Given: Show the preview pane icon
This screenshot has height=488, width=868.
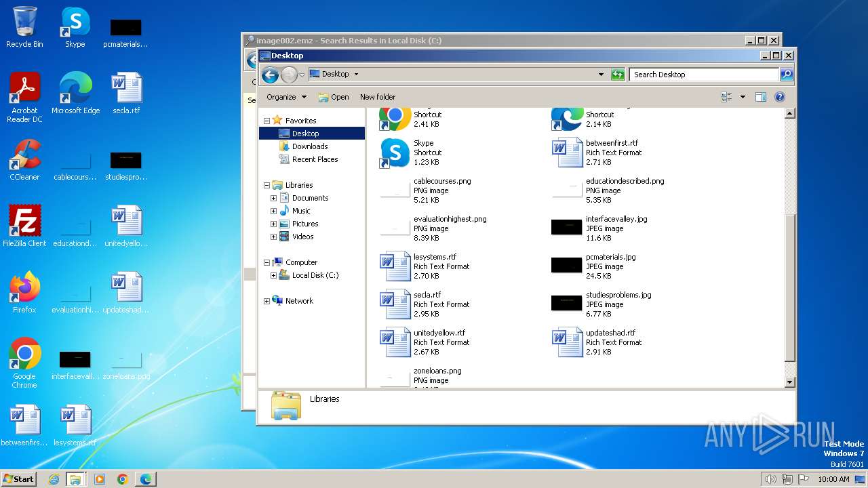Looking at the screenshot, I should pos(761,97).
